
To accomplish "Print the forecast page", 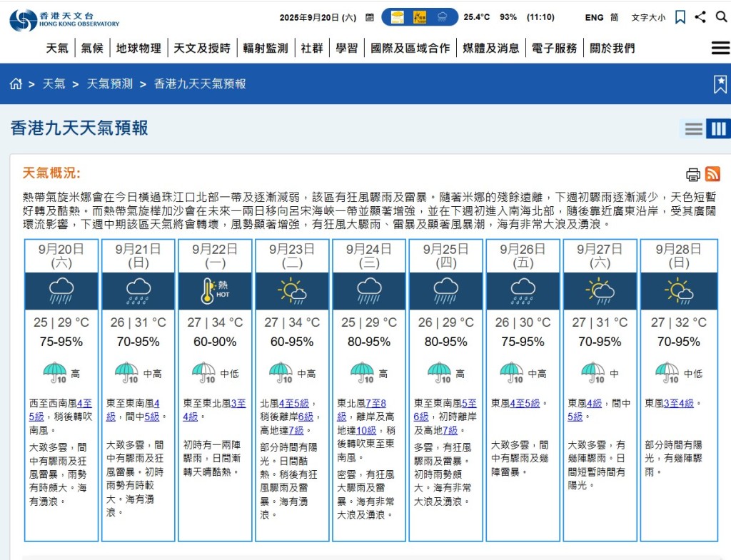I will pos(693,174).
